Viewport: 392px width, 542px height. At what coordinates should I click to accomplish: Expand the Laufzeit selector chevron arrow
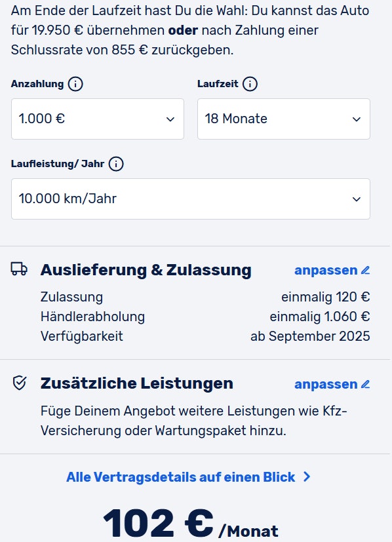(356, 119)
